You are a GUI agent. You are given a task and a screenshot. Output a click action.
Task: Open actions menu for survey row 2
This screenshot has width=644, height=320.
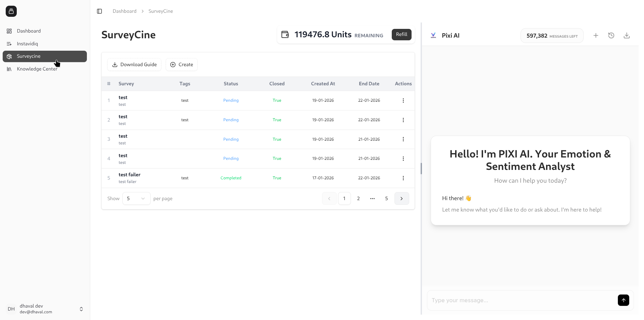point(403,120)
